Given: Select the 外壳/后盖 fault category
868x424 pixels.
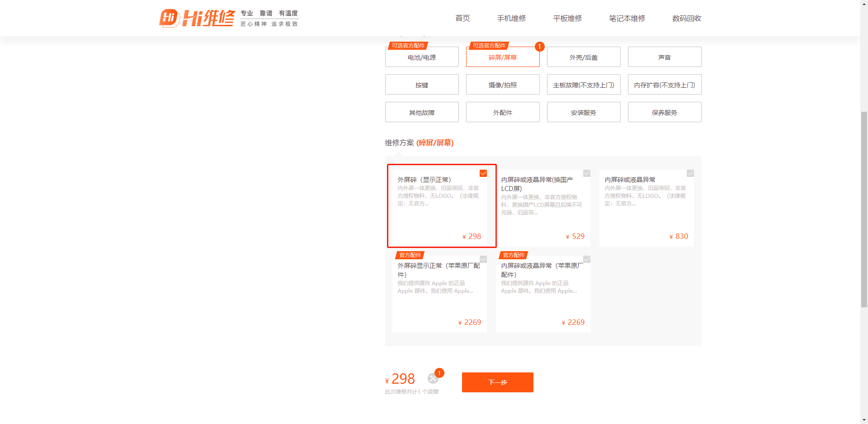Looking at the screenshot, I should 584,57.
